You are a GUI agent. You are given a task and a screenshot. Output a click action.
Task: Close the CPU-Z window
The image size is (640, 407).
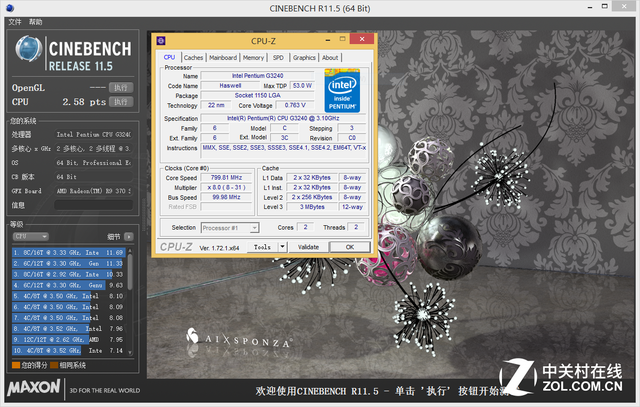(362, 39)
